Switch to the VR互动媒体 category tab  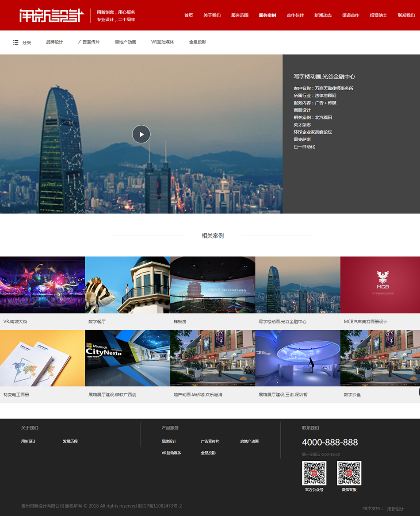(162, 42)
